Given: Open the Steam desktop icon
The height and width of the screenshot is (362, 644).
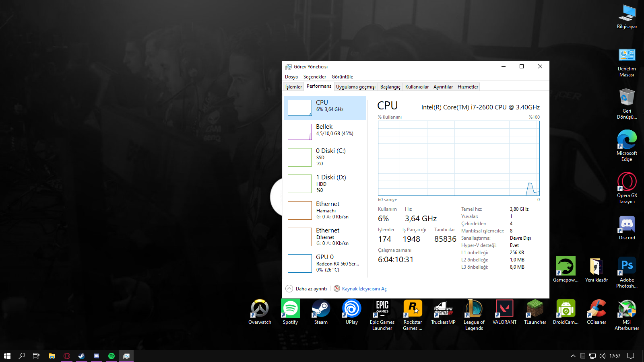Looking at the screenshot, I should (321, 312).
